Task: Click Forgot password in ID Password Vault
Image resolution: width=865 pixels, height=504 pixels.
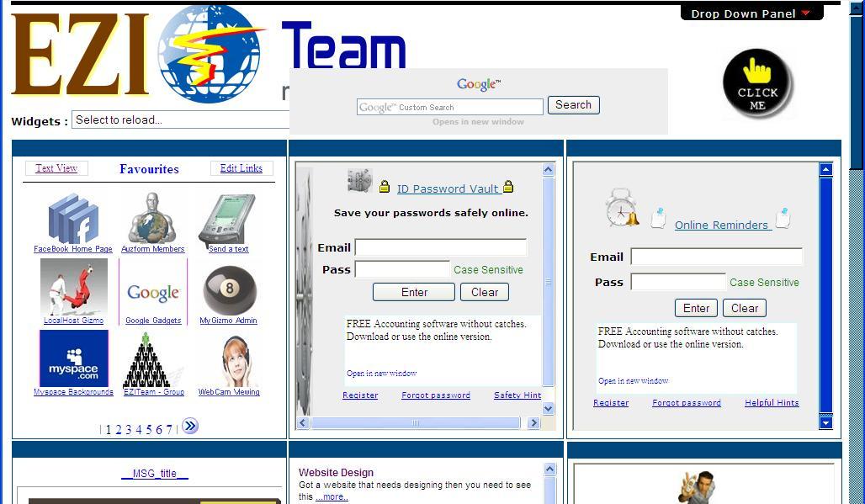Action: [x=436, y=395]
